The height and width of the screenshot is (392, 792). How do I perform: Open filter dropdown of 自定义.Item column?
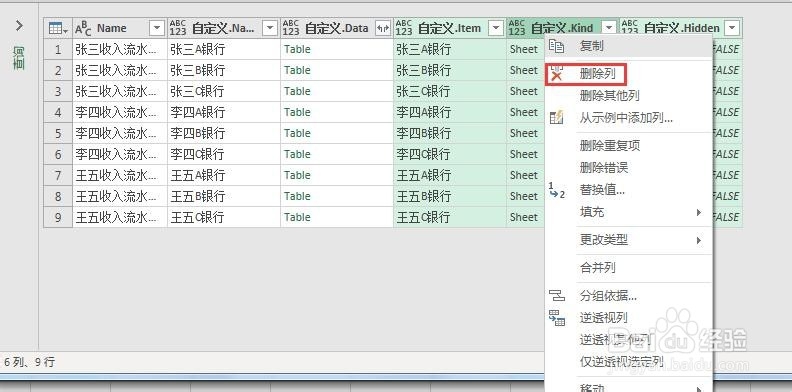click(x=497, y=29)
